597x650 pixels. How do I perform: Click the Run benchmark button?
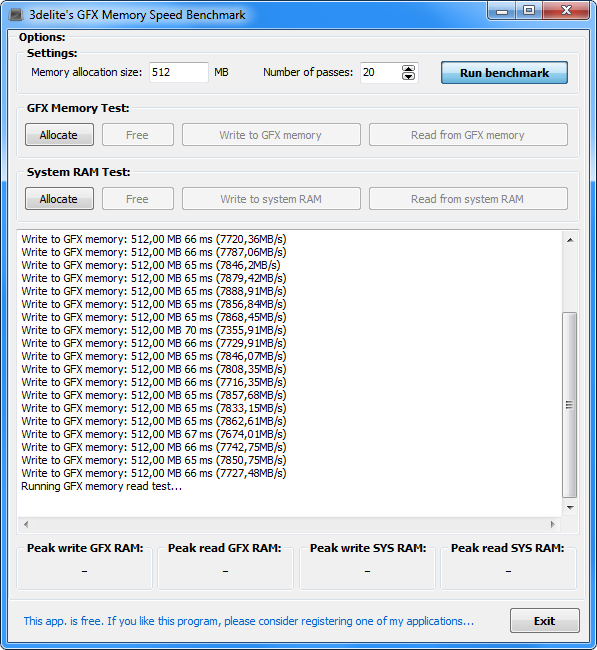point(504,73)
